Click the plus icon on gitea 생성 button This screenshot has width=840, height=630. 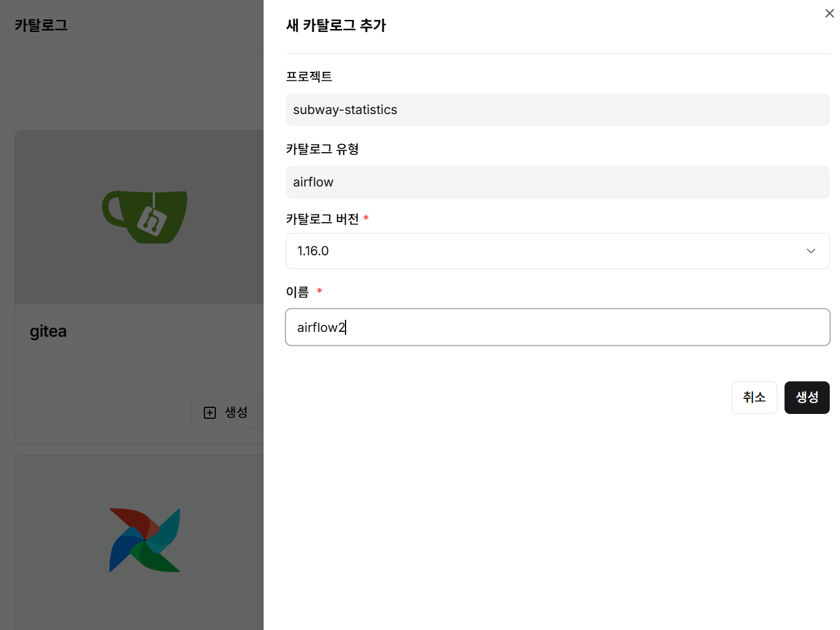210,413
